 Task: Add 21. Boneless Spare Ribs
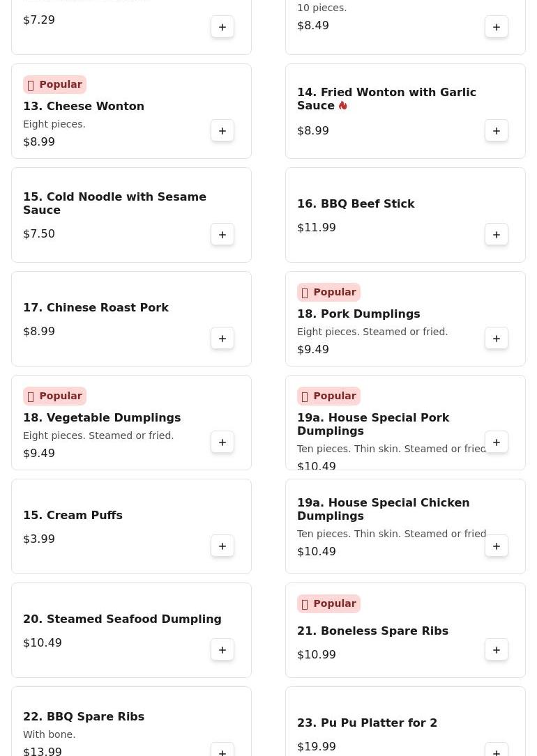[497, 650]
